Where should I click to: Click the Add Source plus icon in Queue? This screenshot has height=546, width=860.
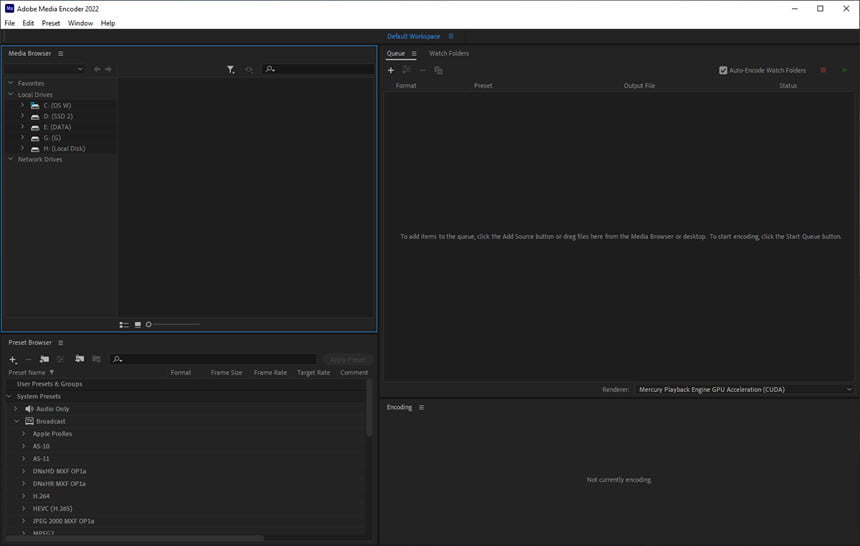(x=391, y=70)
